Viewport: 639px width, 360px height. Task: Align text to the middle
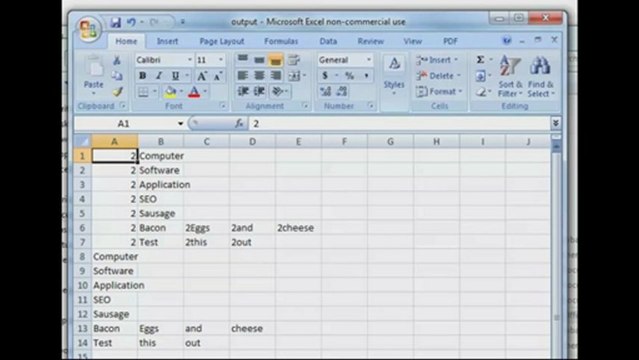(259, 60)
